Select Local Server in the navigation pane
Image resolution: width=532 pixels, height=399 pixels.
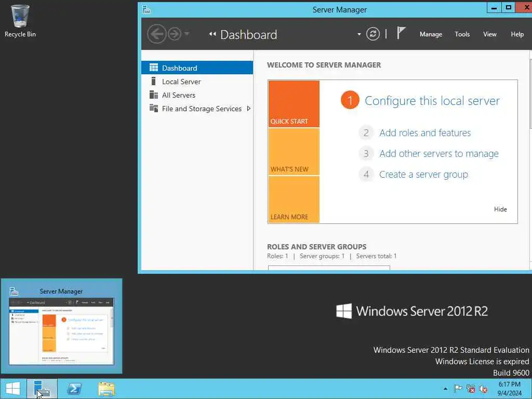197,82
